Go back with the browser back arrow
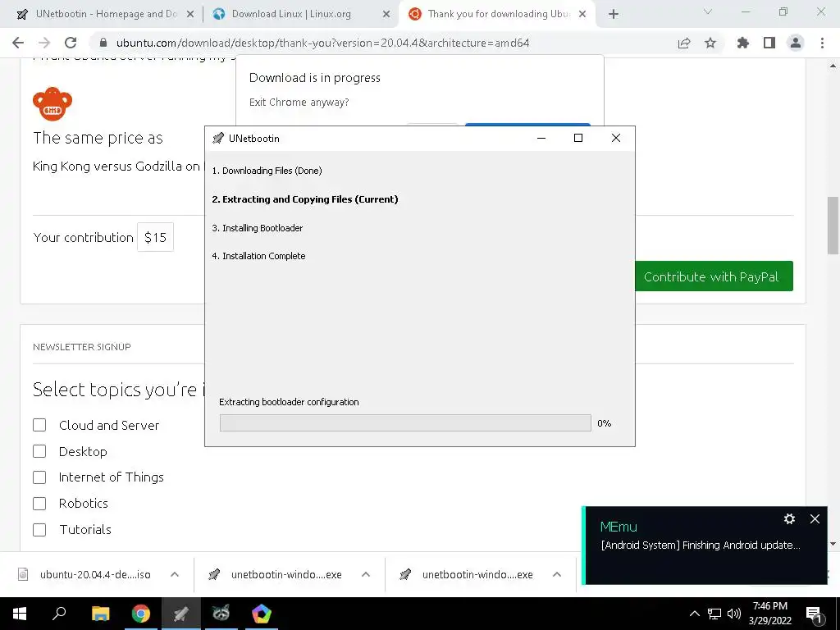 pyautogui.click(x=18, y=43)
